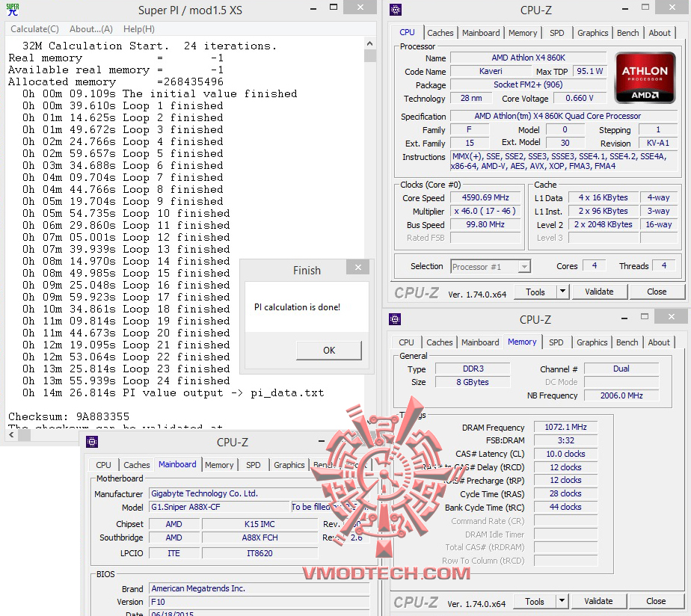Click the Bus Speed 99.80 MHz value

coord(485,224)
